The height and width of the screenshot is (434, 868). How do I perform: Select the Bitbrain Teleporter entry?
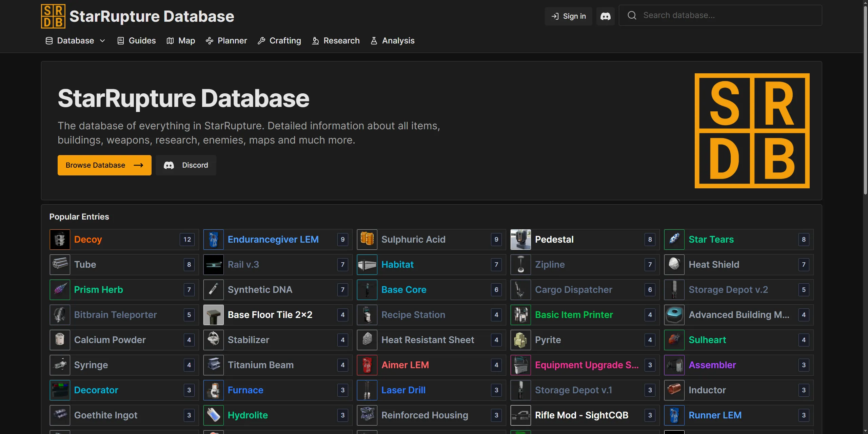124,315
